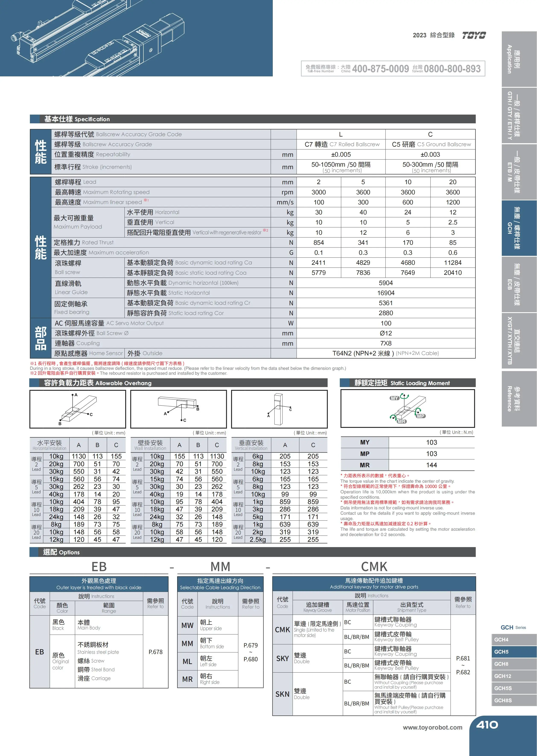Click the SKY keyway code
537x756 pixels.
coord(283,658)
